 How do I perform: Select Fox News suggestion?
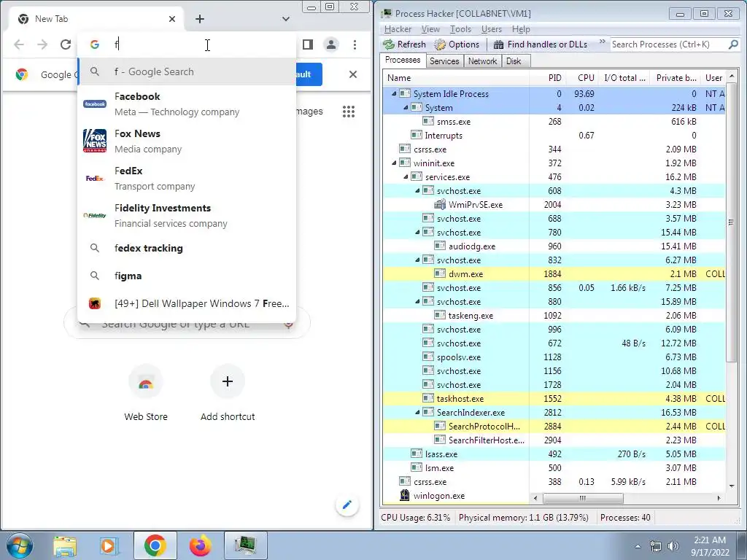(x=187, y=141)
